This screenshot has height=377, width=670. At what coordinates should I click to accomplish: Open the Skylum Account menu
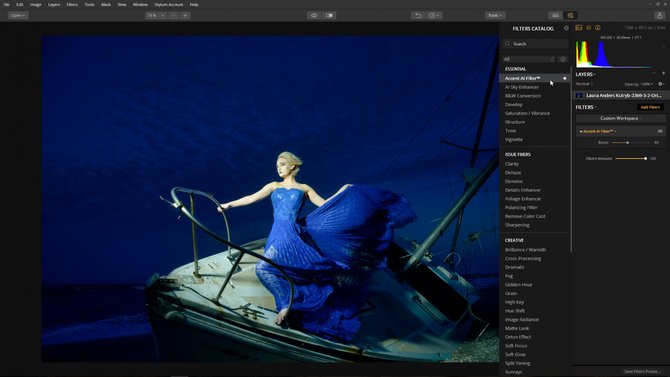click(168, 4)
